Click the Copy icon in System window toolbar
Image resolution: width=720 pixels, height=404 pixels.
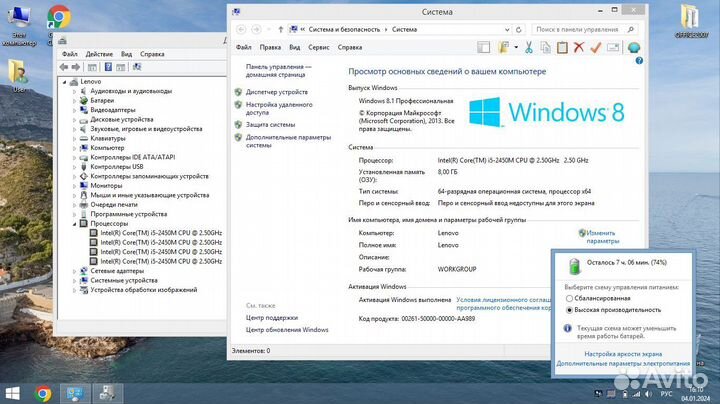pos(546,47)
